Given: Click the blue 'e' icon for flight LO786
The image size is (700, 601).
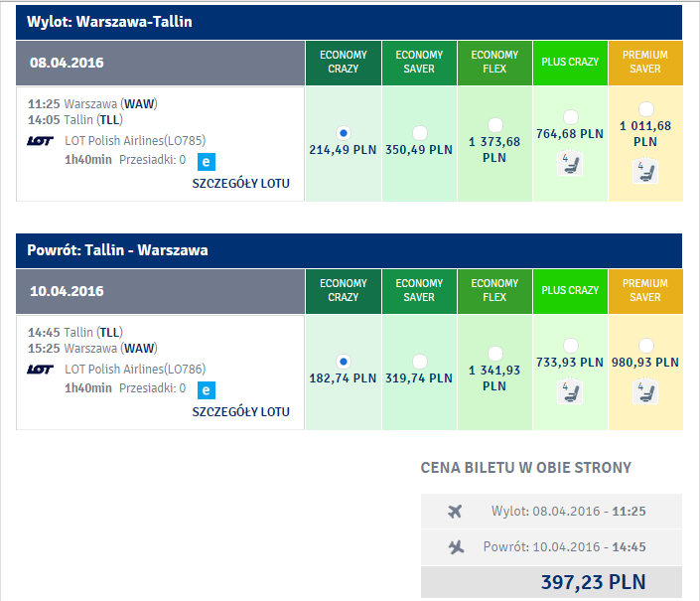Looking at the screenshot, I should [x=207, y=390].
